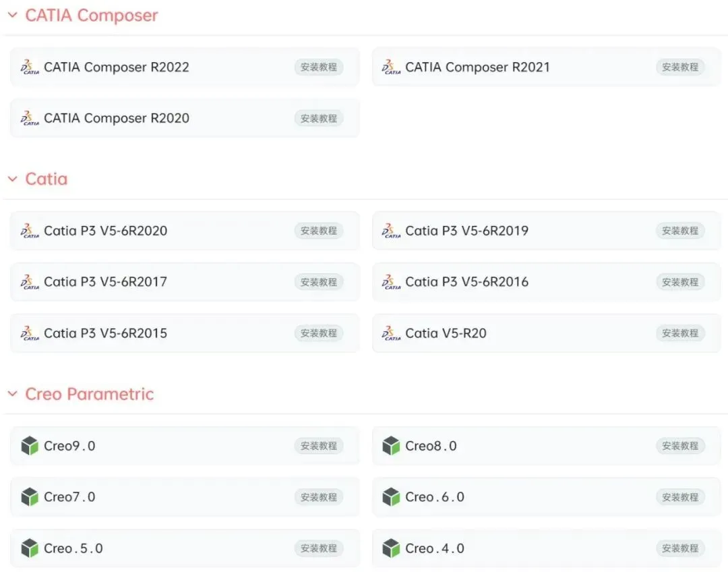Select the CATIA Composer R2020 entry title

117,118
